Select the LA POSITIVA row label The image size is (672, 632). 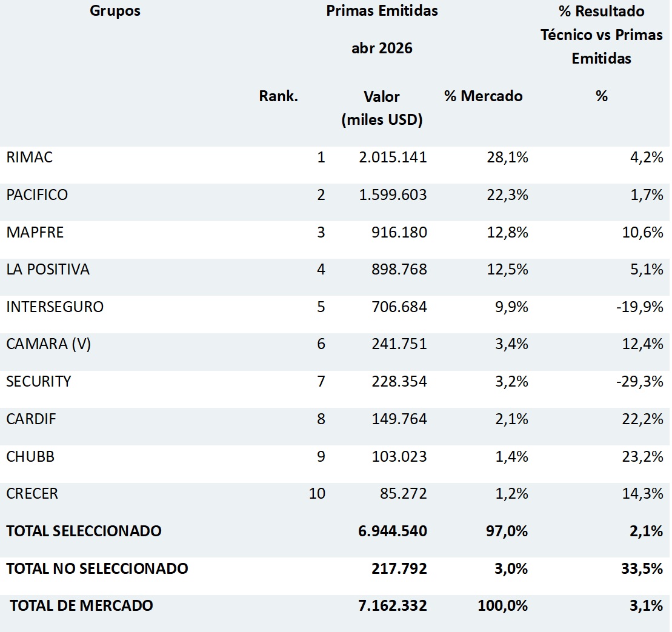click(x=48, y=270)
